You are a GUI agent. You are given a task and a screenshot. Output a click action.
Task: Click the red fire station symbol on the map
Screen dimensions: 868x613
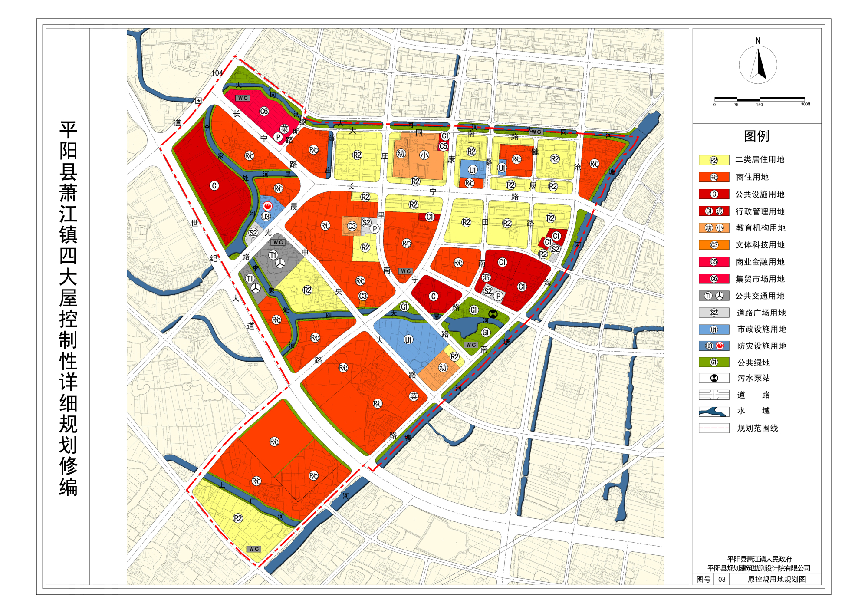(268, 206)
